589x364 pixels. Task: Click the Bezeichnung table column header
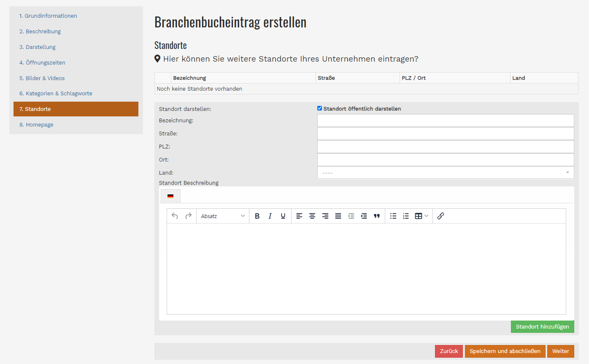point(243,78)
